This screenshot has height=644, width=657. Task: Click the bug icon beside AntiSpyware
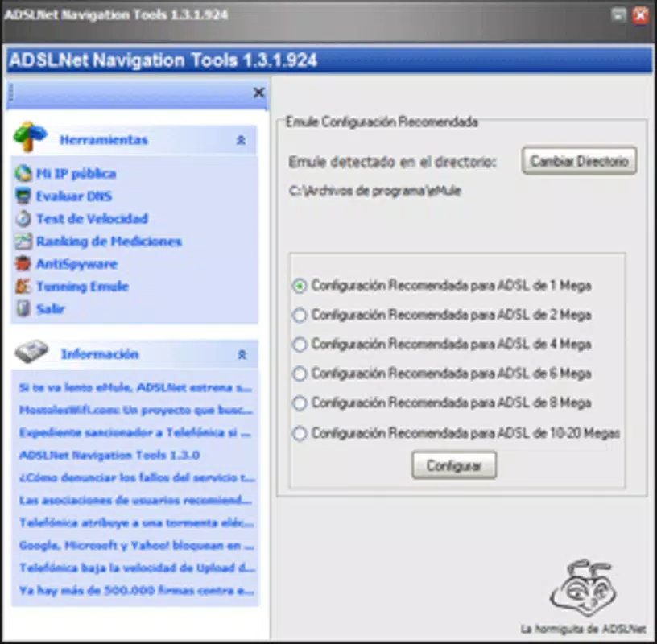pyautogui.click(x=23, y=263)
